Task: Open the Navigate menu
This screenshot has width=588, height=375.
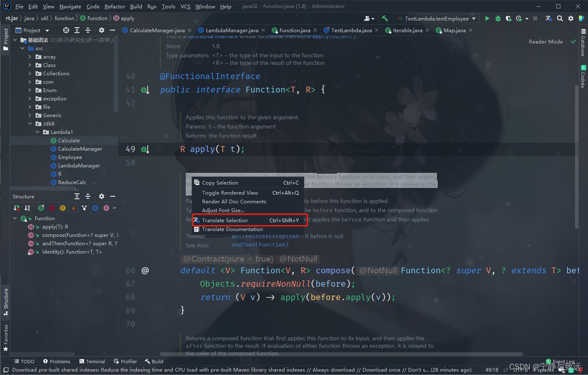Action: [70, 6]
